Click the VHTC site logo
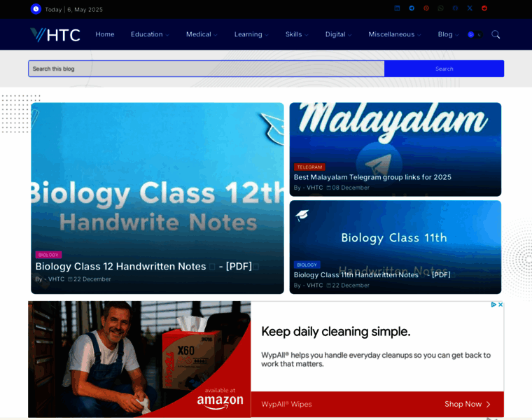This screenshot has width=532, height=420. tap(55, 34)
